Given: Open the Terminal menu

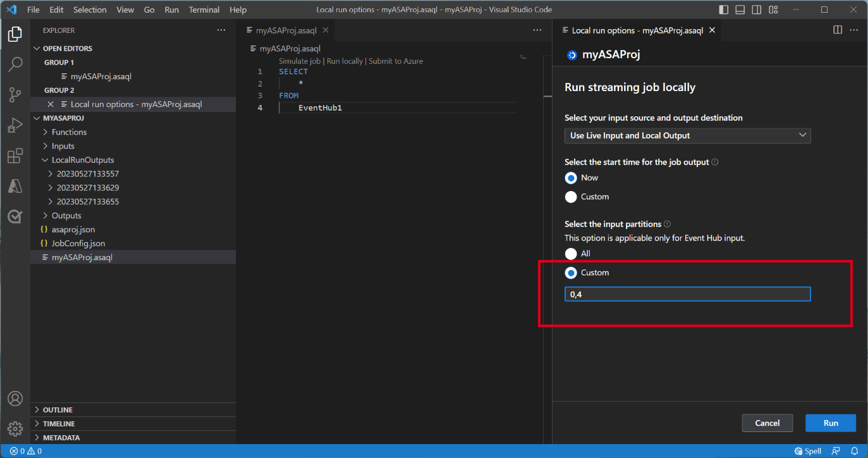Looking at the screenshot, I should click(x=204, y=9).
